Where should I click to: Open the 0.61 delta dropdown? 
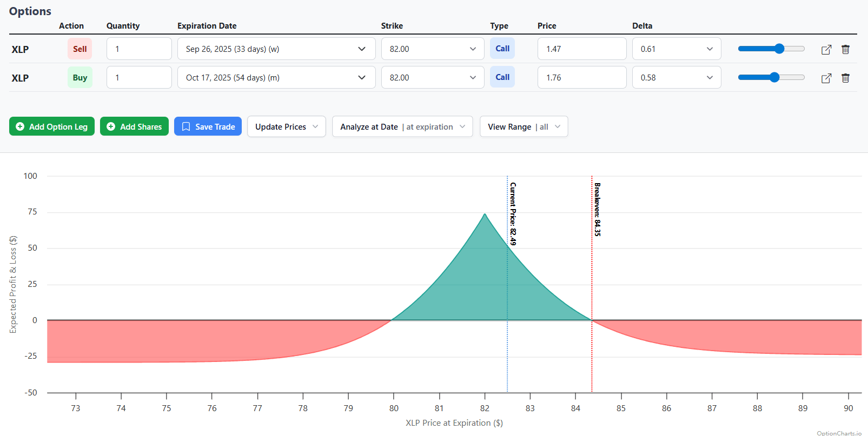pos(676,49)
